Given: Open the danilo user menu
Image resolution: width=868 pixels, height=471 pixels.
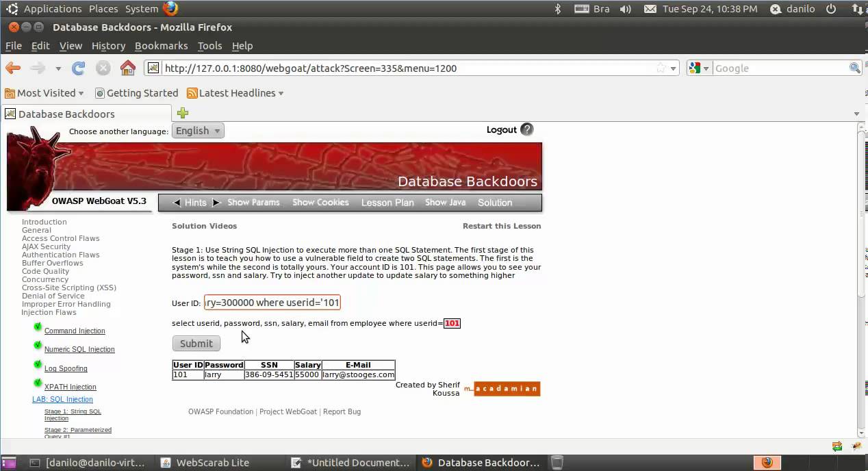Looking at the screenshot, I should 794,9.
